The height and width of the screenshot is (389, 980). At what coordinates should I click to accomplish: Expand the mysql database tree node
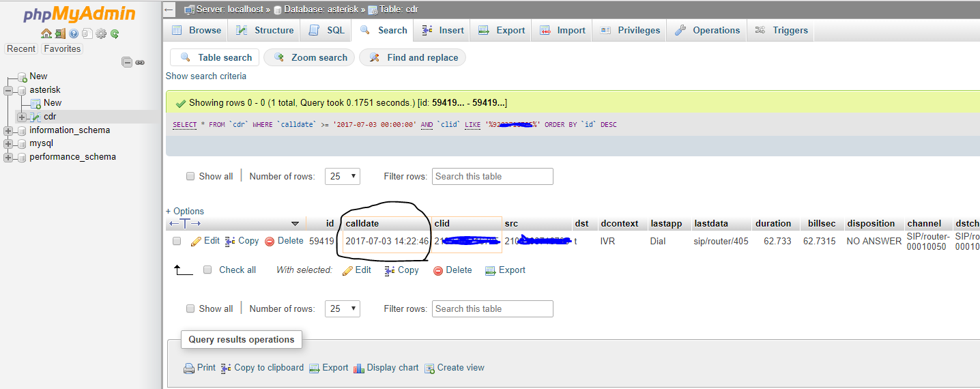pyautogui.click(x=8, y=144)
